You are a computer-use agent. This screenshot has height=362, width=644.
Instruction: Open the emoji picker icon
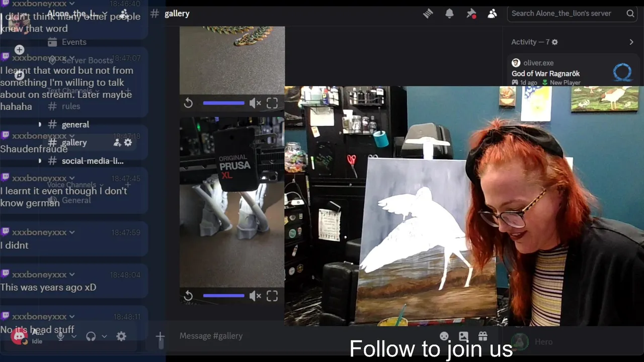(x=444, y=336)
